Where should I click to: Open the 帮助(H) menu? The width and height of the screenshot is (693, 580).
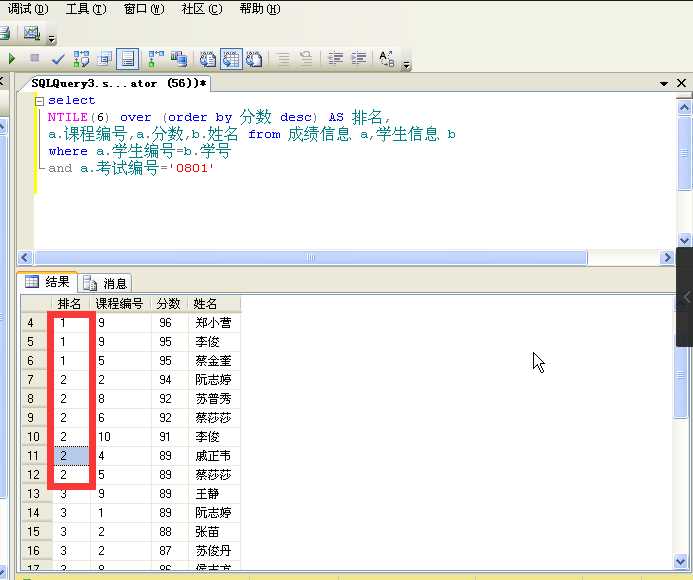pos(260,8)
